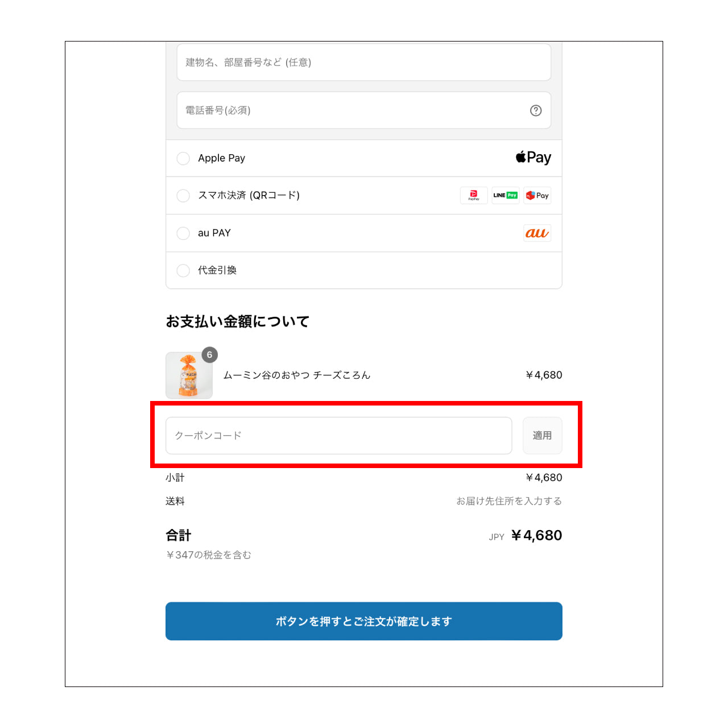The height and width of the screenshot is (728, 728).
Task: Click the blue order confirmation button
Action: tap(364, 621)
